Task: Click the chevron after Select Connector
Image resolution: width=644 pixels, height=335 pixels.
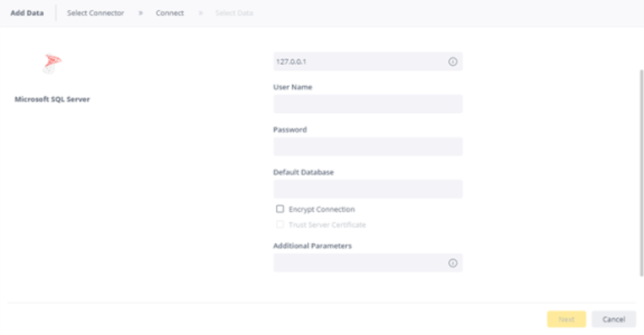Action: (x=141, y=13)
